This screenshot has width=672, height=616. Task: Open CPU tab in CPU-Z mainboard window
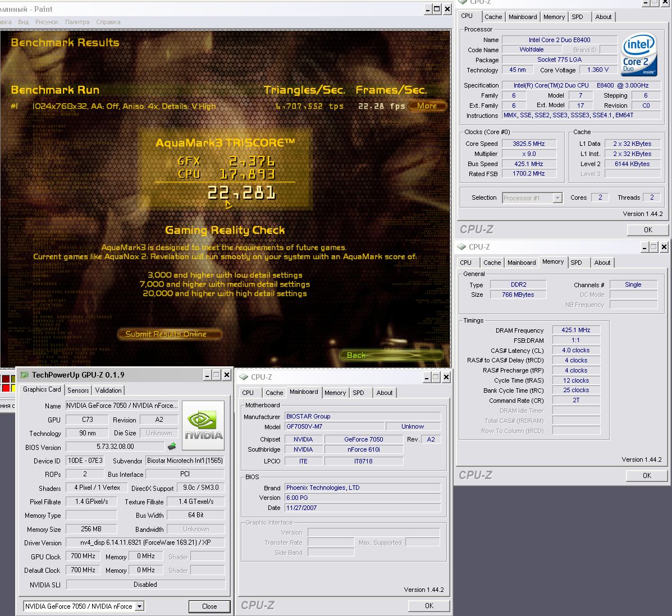point(248,393)
